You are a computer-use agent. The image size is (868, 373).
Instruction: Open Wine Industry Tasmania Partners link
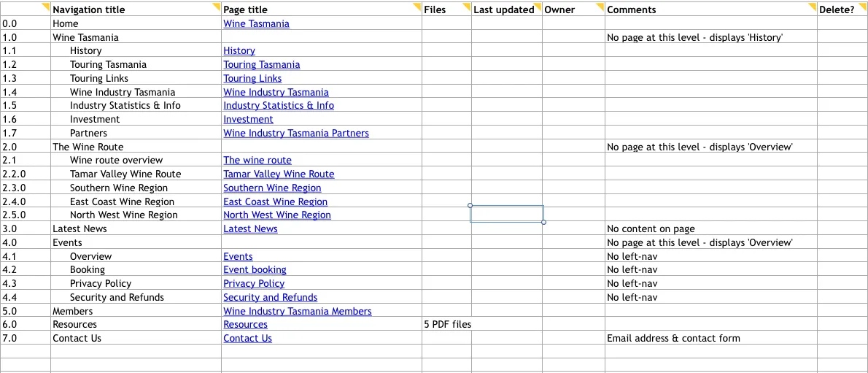296,133
